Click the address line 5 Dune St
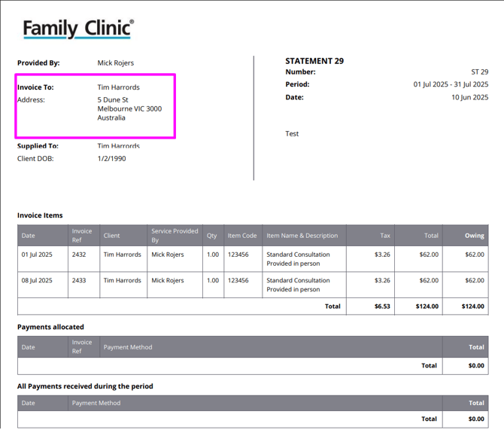Image resolution: width=504 pixels, height=439 pixels. click(x=113, y=100)
